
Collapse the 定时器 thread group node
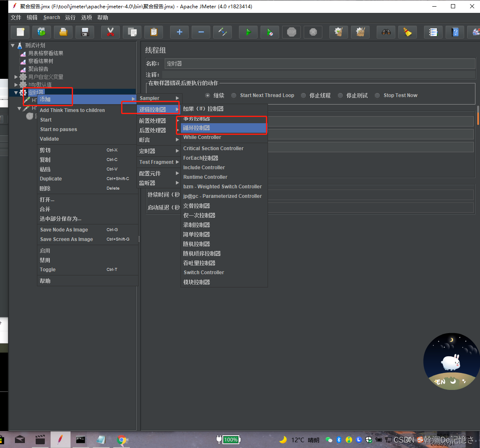coord(16,93)
